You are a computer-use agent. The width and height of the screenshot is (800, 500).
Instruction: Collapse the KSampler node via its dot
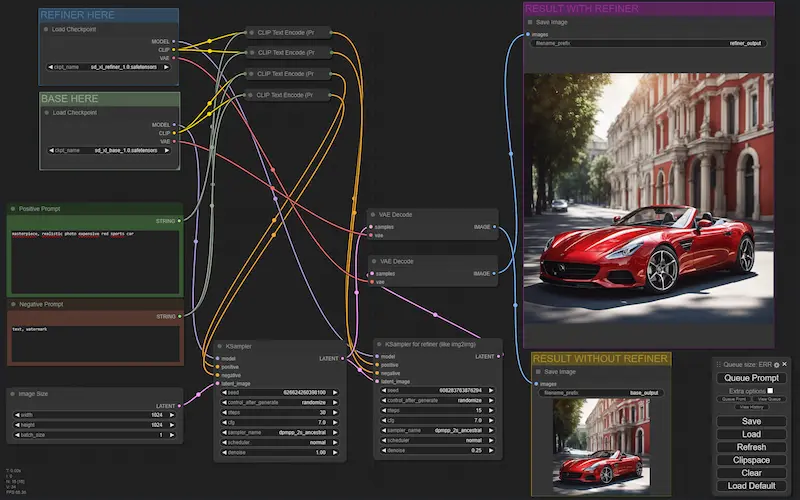pyautogui.click(x=218, y=346)
